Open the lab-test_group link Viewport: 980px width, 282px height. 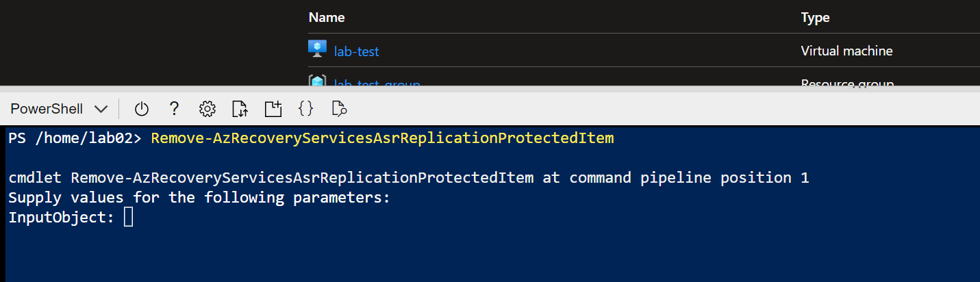[x=377, y=84]
